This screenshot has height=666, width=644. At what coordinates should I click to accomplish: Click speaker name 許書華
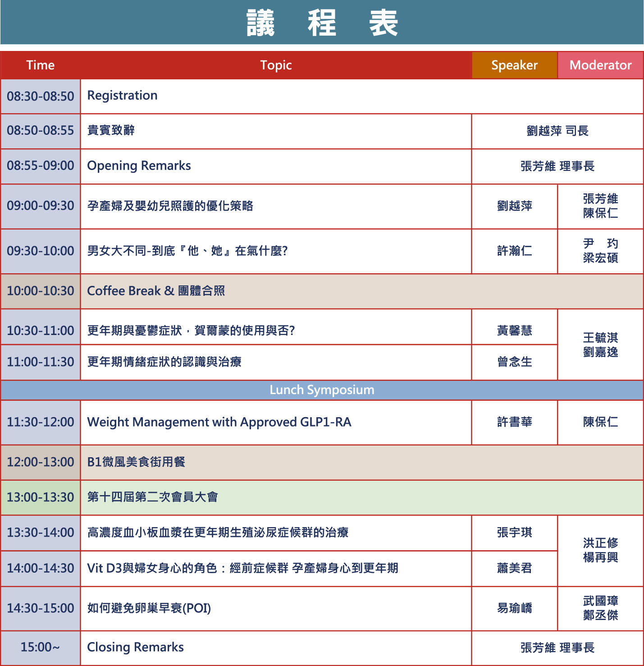coord(514,422)
